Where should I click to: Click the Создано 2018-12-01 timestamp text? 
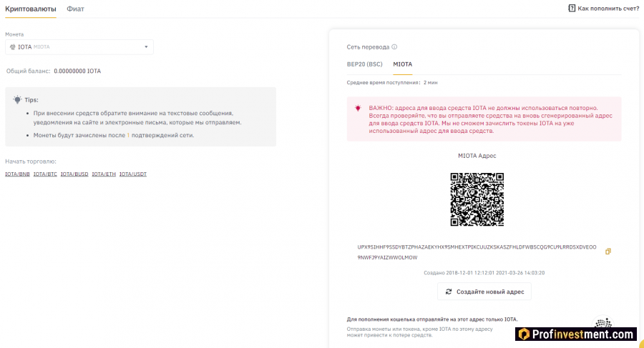(x=484, y=272)
